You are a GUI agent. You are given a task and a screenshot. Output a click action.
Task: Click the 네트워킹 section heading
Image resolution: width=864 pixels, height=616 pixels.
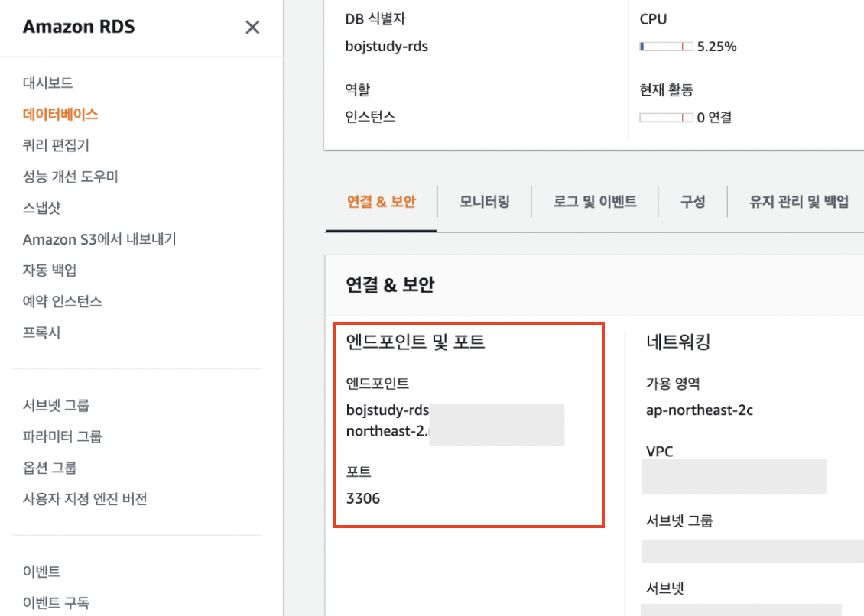(x=678, y=342)
